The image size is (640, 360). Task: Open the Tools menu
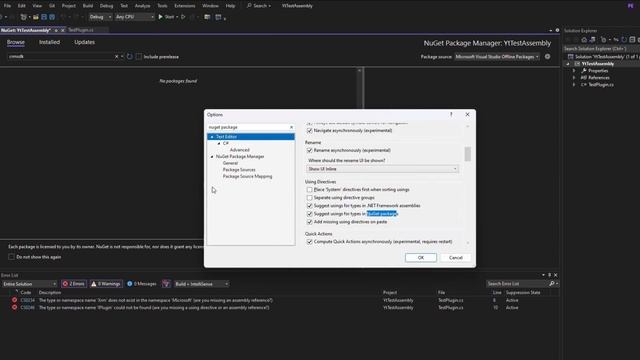[x=162, y=6]
